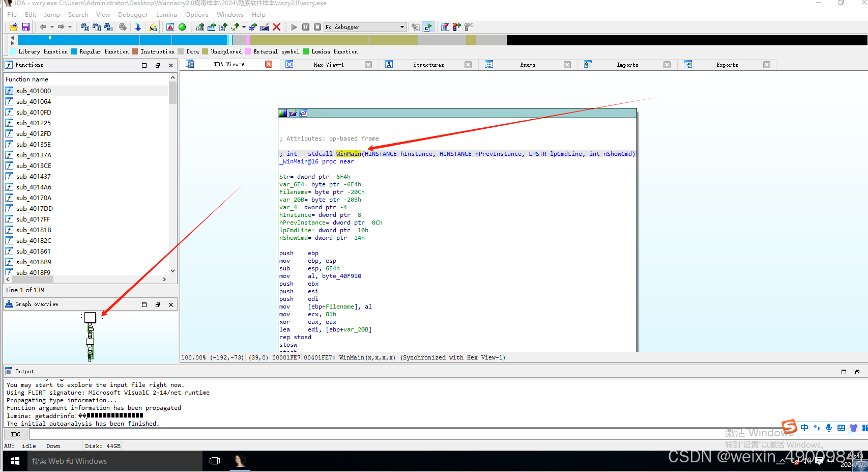This screenshot has height=472, width=868.
Task: Terminate the process with the stop button
Action: click(317, 27)
